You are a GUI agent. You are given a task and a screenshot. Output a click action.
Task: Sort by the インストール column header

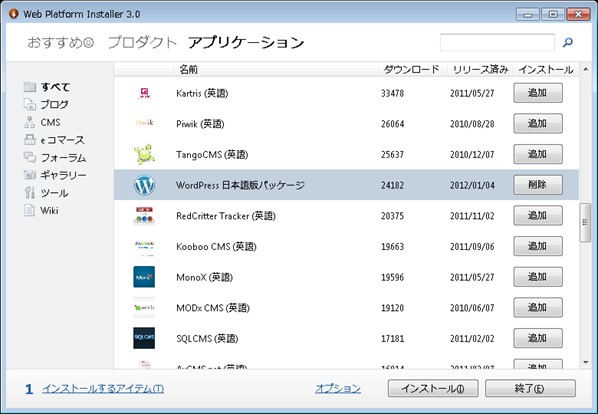point(546,69)
